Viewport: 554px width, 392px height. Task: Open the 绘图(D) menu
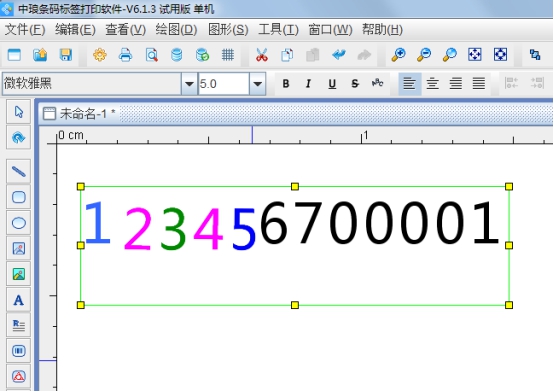(176, 30)
